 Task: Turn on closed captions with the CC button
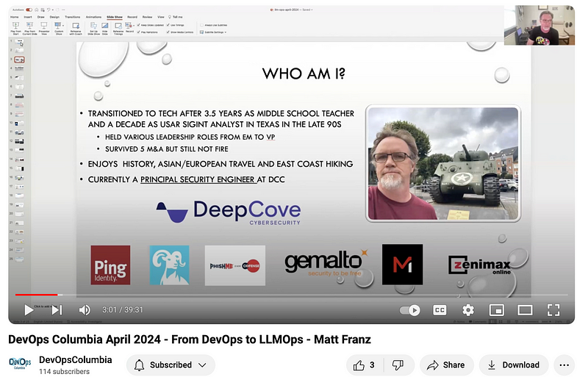(x=440, y=310)
